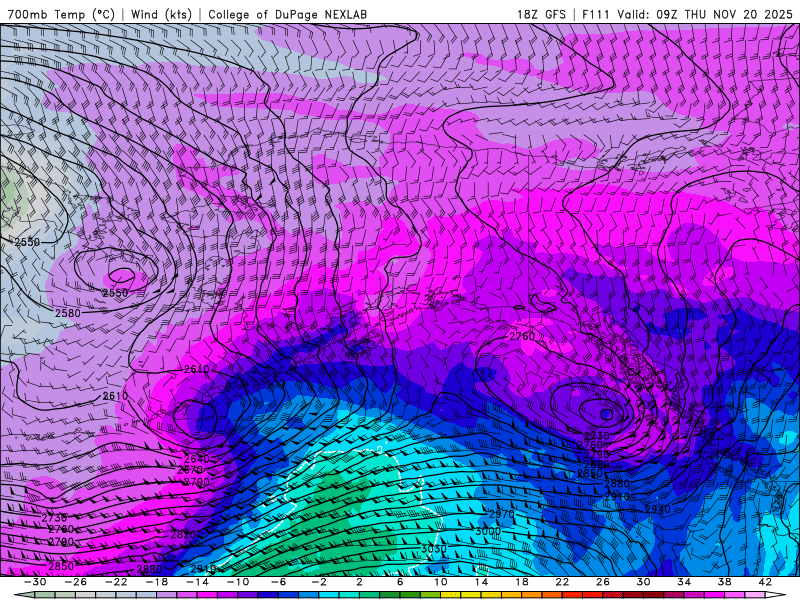Screen dimensions: 800x600
Task: Click the -18 value on the color scale
Action: [157, 582]
